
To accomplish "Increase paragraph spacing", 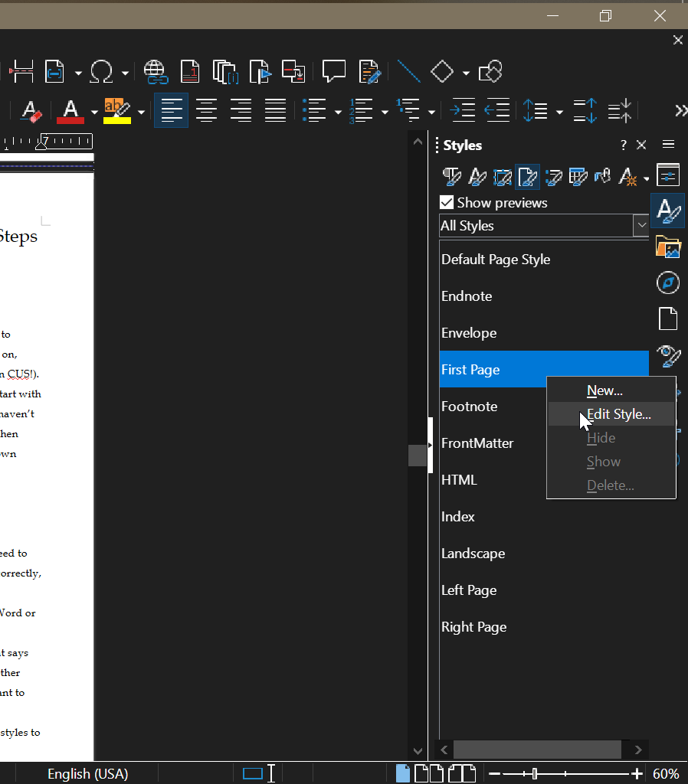I will point(585,110).
